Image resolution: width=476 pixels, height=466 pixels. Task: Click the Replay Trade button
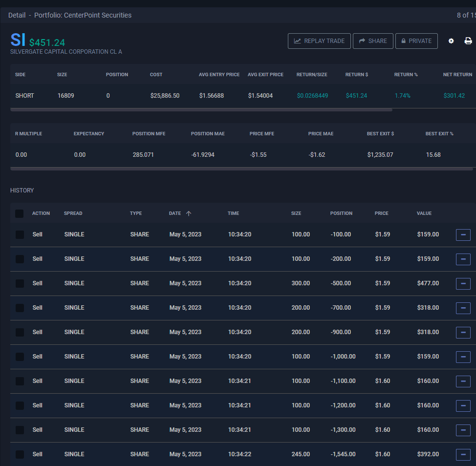click(319, 41)
